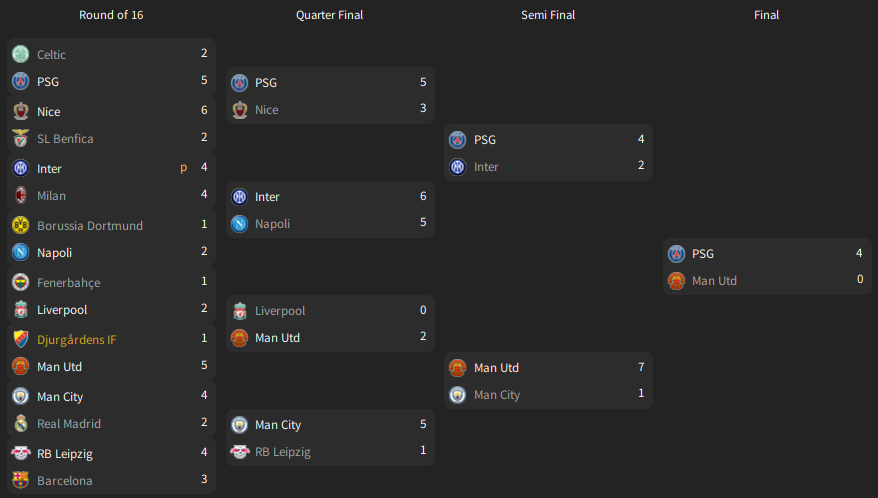
Task: Click the PSG crest in the Final
Action: tap(676, 254)
